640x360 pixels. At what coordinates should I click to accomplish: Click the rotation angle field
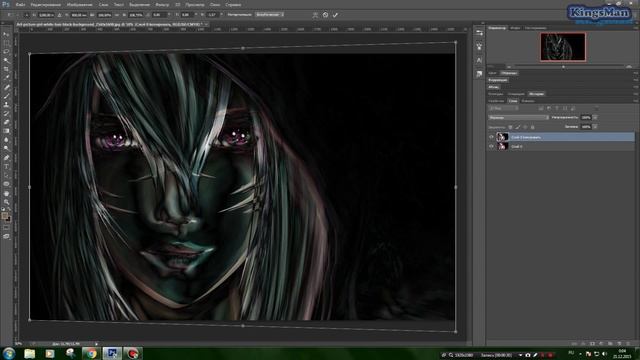[x=159, y=15]
